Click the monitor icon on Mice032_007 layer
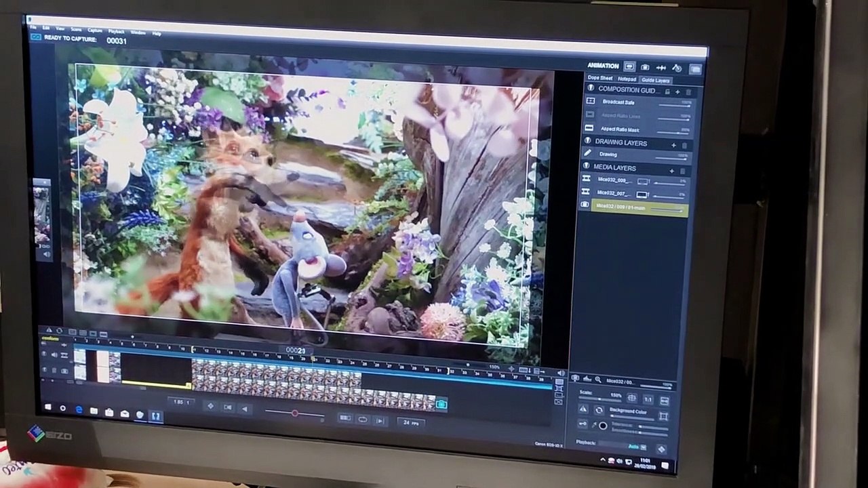868x488 pixels. [x=642, y=195]
